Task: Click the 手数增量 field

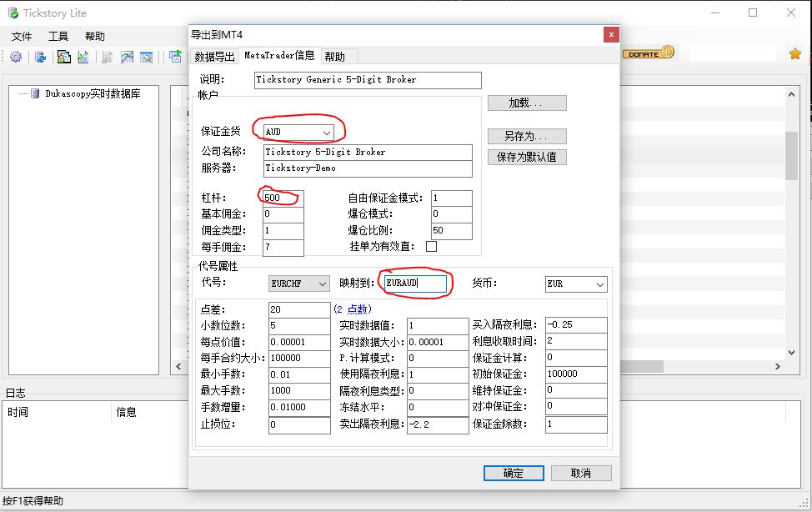Action: 299,407
